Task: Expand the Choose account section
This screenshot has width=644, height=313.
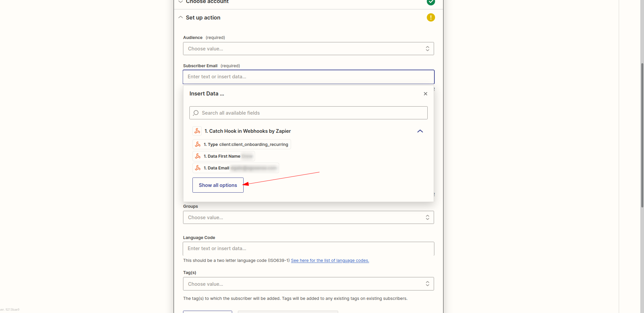Action: pyautogui.click(x=181, y=2)
